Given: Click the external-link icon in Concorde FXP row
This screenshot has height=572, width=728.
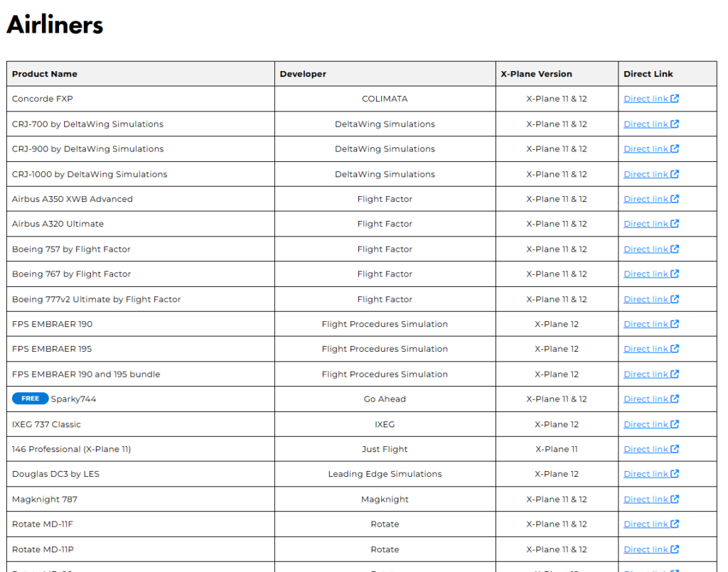Looking at the screenshot, I should (x=675, y=98).
